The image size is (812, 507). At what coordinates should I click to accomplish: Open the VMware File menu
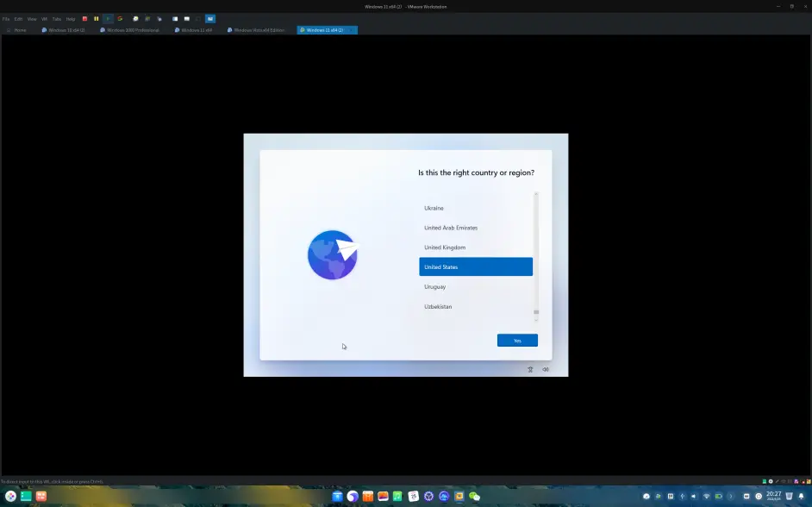point(6,19)
